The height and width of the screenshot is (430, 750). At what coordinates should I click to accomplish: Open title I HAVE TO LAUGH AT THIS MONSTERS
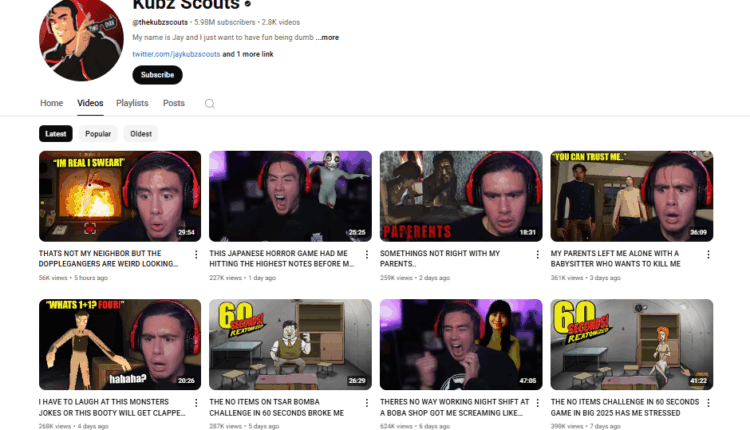(x=112, y=408)
